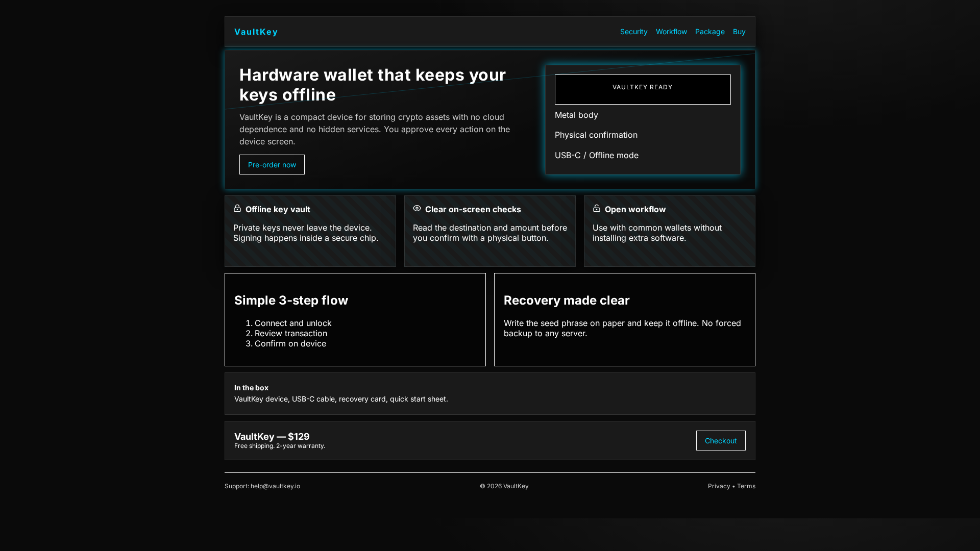Select the Confirm on device step
Viewport: 980px width, 551px height.
(290, 344)
